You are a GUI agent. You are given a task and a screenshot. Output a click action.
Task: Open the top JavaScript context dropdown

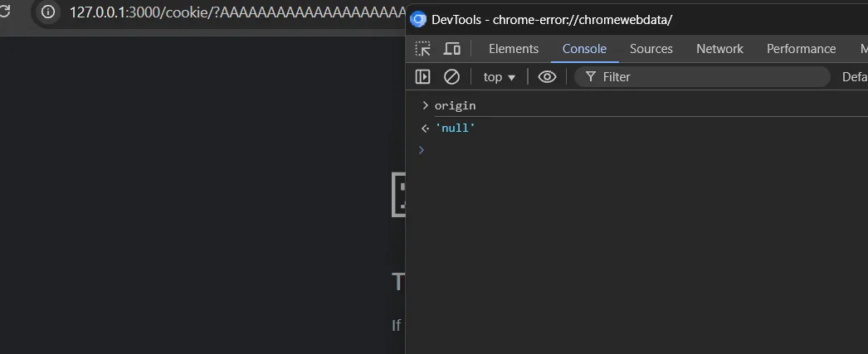(500, 77)
